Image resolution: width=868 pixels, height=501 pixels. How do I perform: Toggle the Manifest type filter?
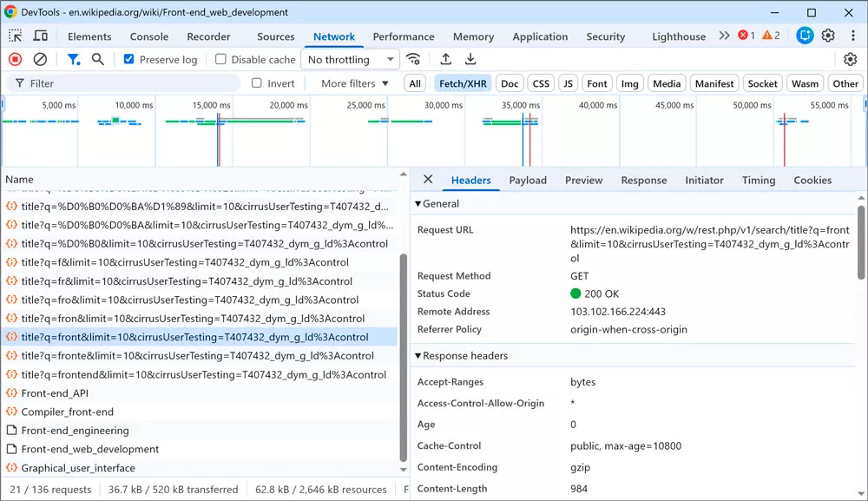(714, 83)
